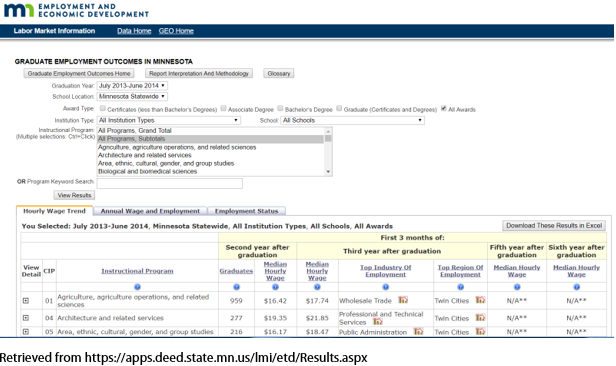Select Area, ethnic, cultural, gender studies in list
This screenshot has width=616, height=366.
coord(211,163)
